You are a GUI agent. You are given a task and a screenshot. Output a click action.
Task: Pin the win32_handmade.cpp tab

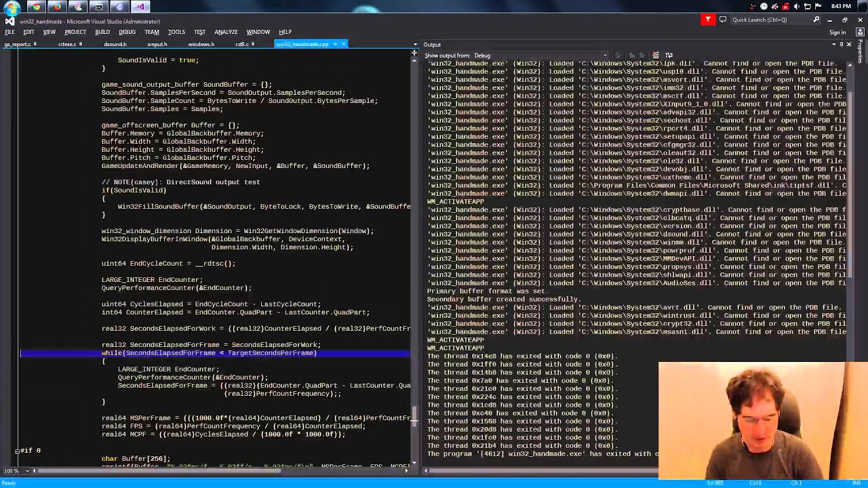coord(335,45)
